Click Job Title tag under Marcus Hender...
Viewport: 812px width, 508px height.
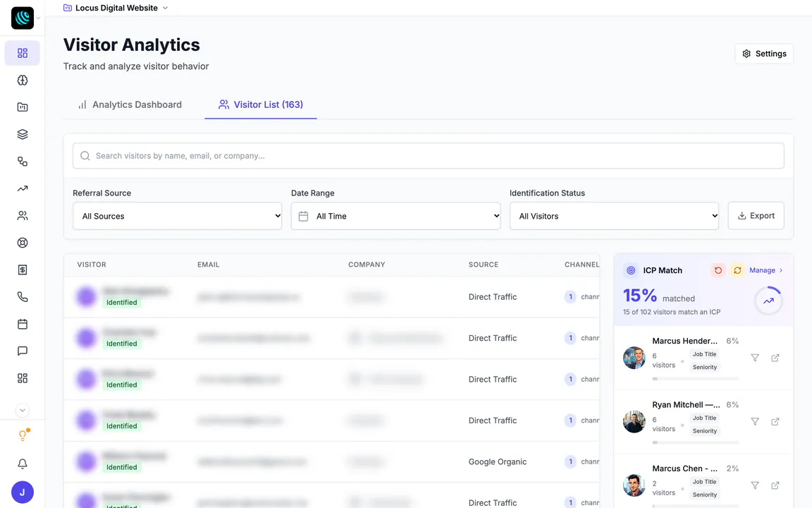coord(704,354)
